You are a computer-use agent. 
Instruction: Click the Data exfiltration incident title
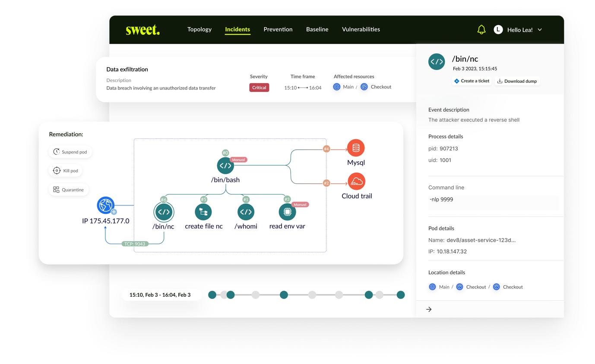[x=127, y=69]
